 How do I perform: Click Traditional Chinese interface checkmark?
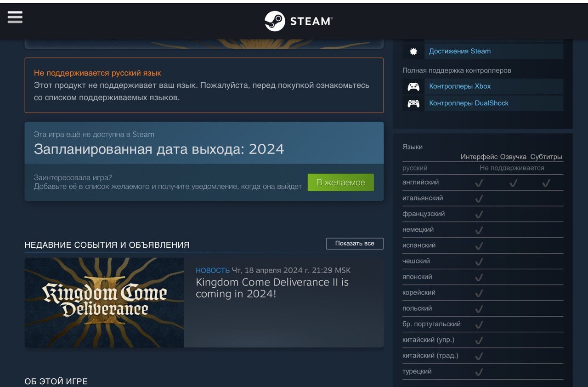479,356
